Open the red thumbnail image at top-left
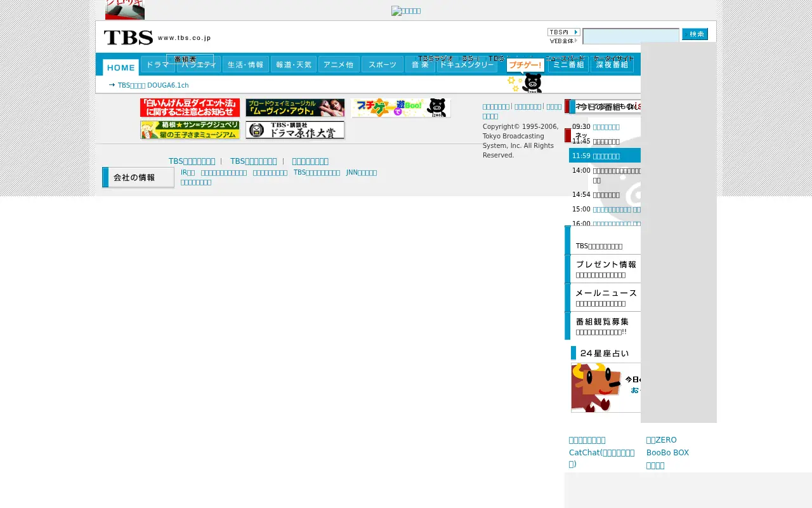 [125, 10]
